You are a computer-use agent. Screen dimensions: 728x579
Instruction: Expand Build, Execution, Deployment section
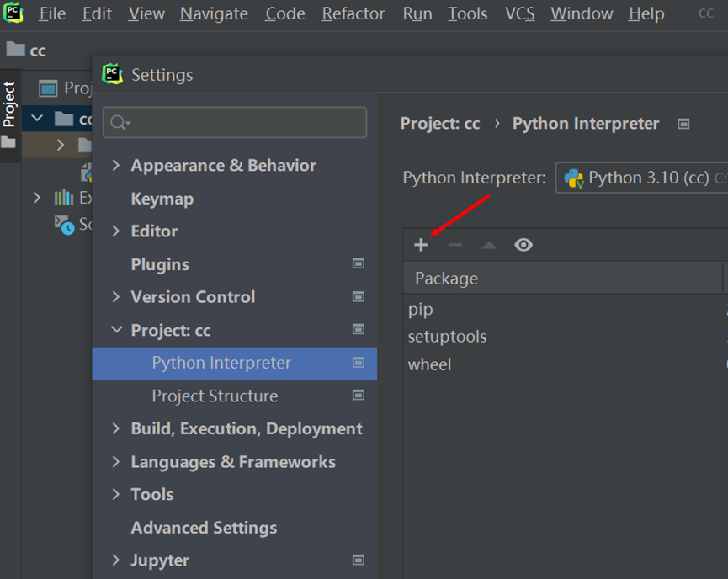coord(116,428)
